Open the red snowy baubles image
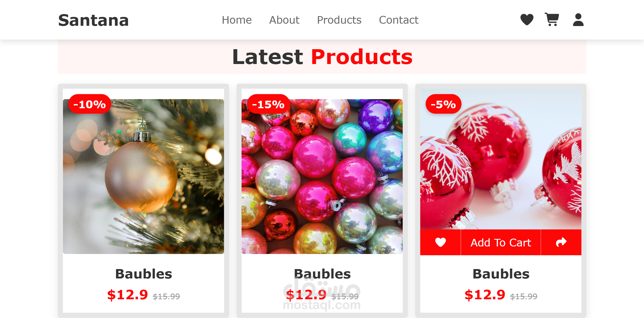The image size is (644, 318). coord(501,159)
